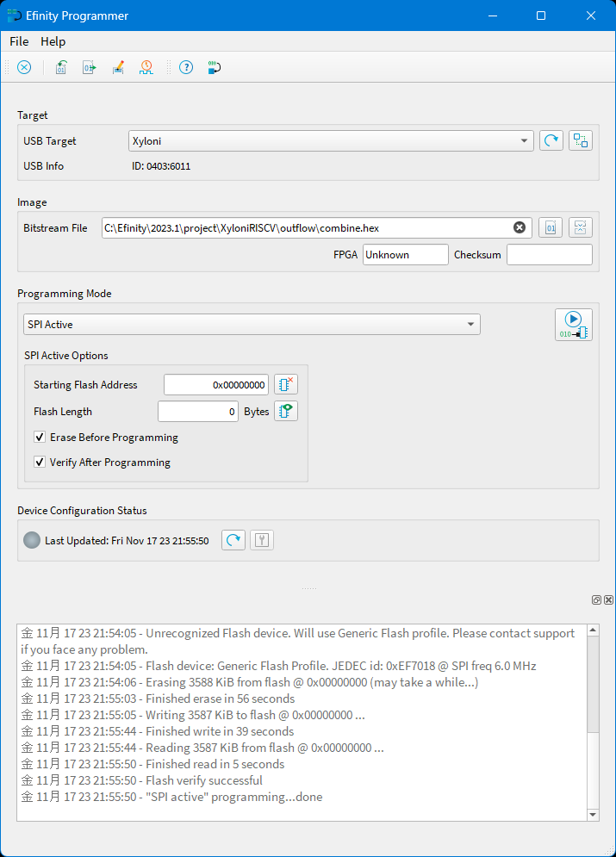Open the File menu
Viewport: 616px width, 857px height.
pyautogui.click(x=19, y=41)
